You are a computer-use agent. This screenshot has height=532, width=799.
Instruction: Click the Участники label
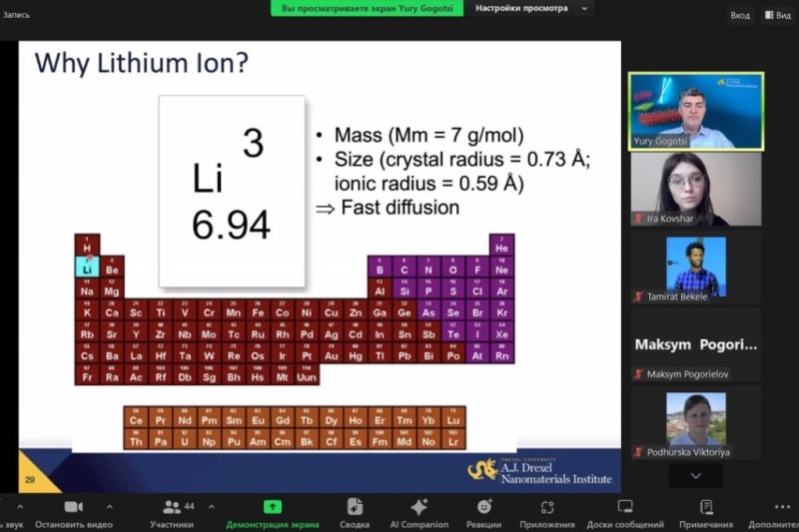(x=172, y=524)
